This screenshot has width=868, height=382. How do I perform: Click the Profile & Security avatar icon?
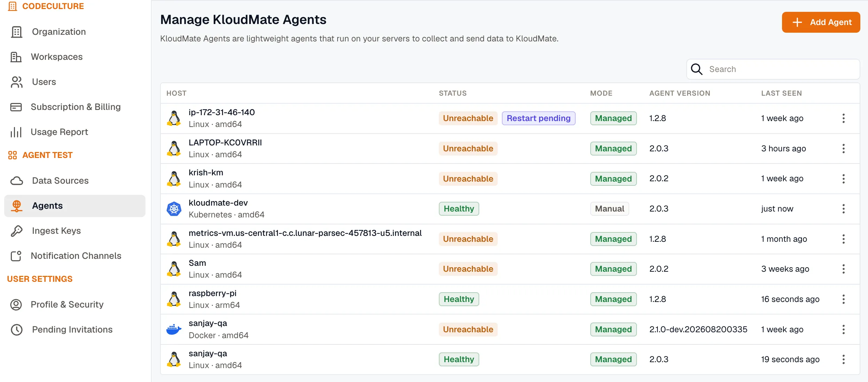pyautogui.click(x=16, y=305)
